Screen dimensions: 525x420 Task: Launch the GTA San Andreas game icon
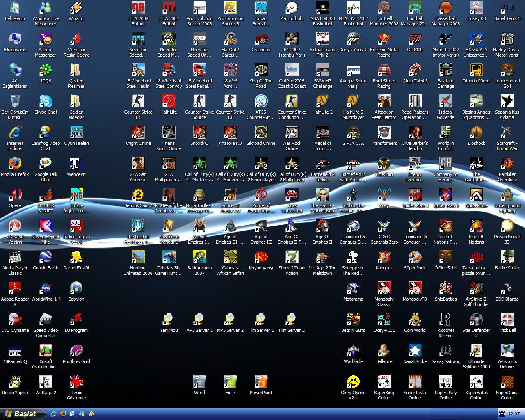(x=138, y=164)
